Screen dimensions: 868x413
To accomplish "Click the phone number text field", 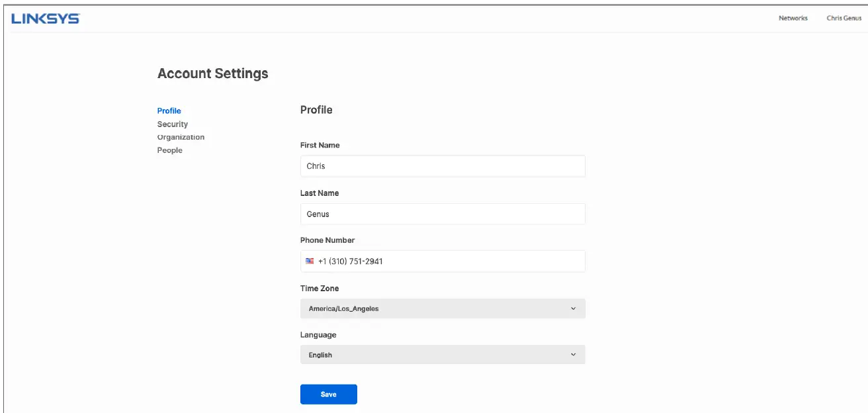I will (x=450, y=261).
